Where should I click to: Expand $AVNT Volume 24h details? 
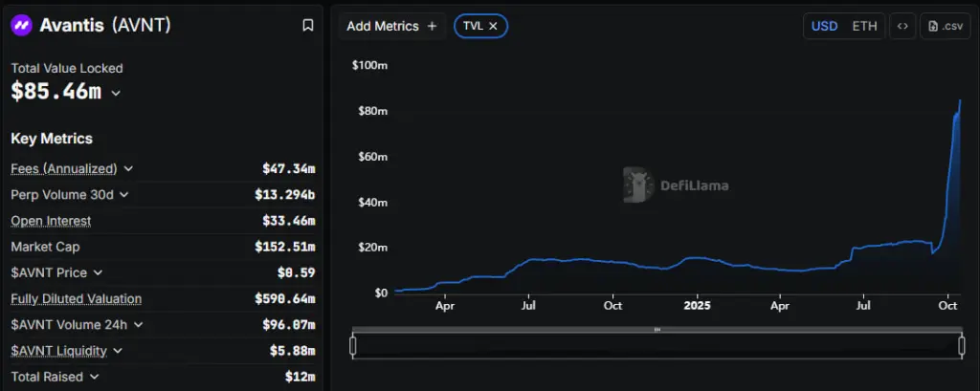[x=138, y=325]
